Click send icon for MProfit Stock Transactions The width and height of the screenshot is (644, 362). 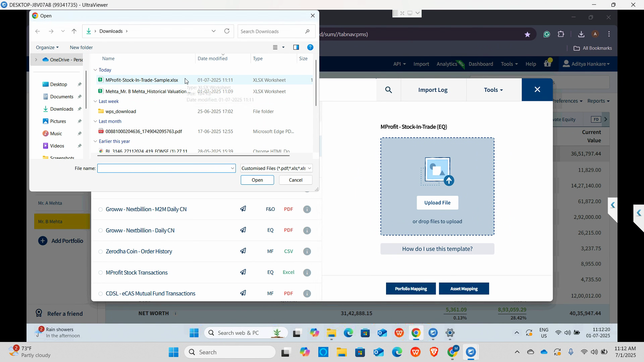(243, 272)
